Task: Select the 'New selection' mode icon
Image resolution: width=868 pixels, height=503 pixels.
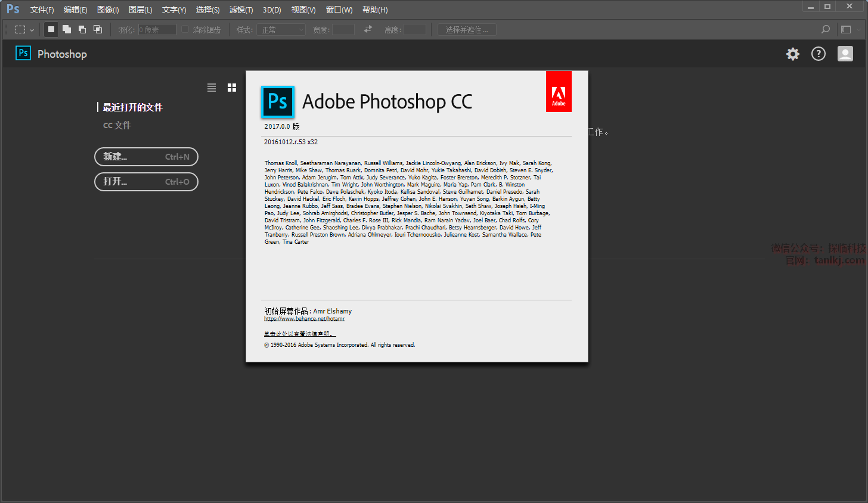Action: [x=51, y=29]
